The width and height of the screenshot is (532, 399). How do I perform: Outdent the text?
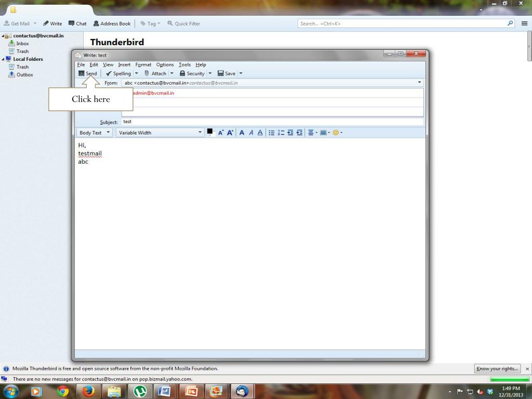290,132
